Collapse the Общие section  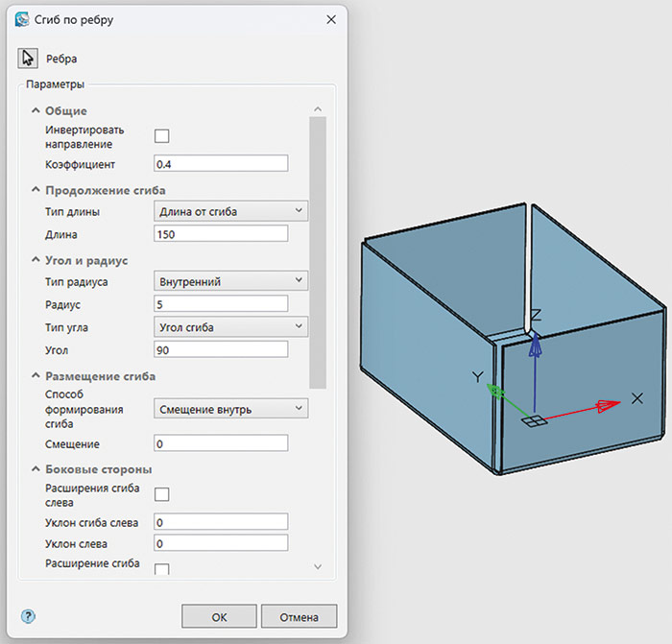(x=36, y=111)
